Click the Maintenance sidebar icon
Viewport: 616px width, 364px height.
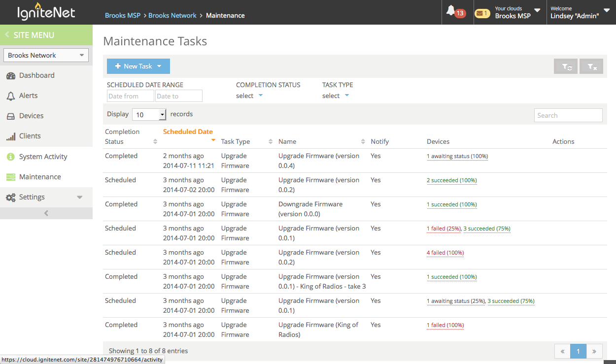click(11, 176)
